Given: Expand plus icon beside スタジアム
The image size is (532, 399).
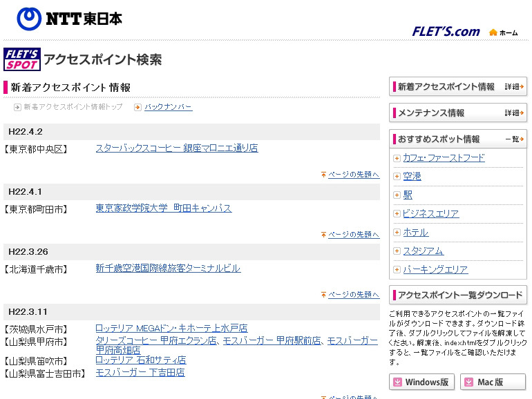Looking at the screenshot, I should click(397, 251).
